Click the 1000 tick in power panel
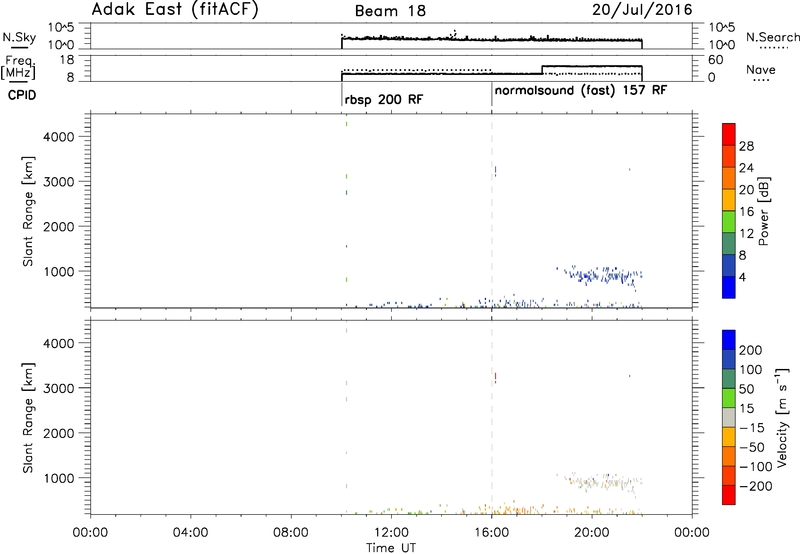The image size is (800, 554). (59, 271)
